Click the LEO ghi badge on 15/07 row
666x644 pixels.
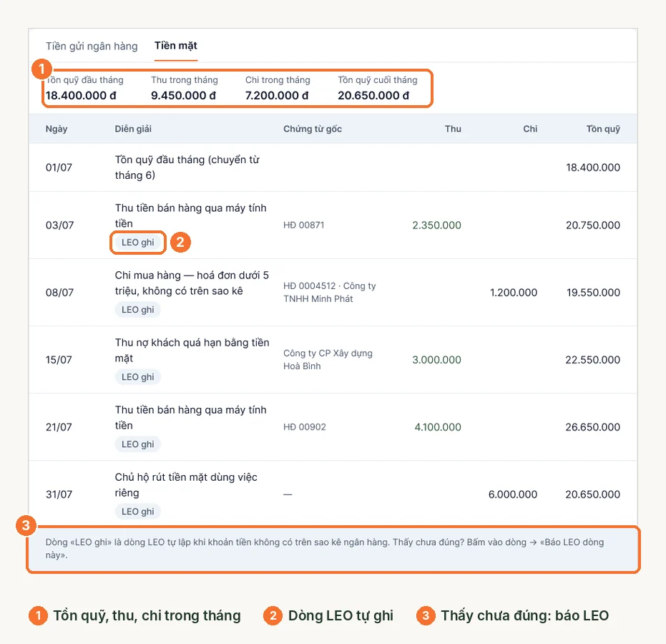[137, 377]
